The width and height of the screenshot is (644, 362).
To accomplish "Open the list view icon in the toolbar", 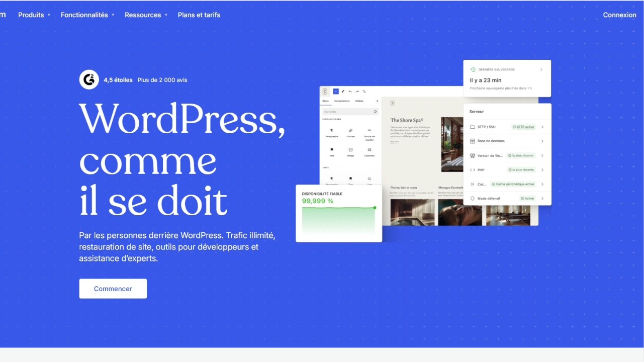I will coord(364,92).
